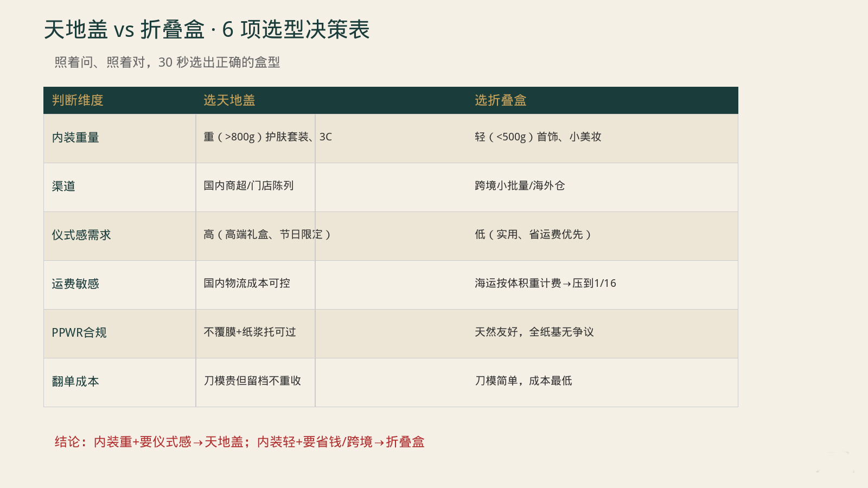This screenshot has width=868, height=488.
Task: Click the cell 重(>800g)护肤套装、3C
Action: point(267,137)
